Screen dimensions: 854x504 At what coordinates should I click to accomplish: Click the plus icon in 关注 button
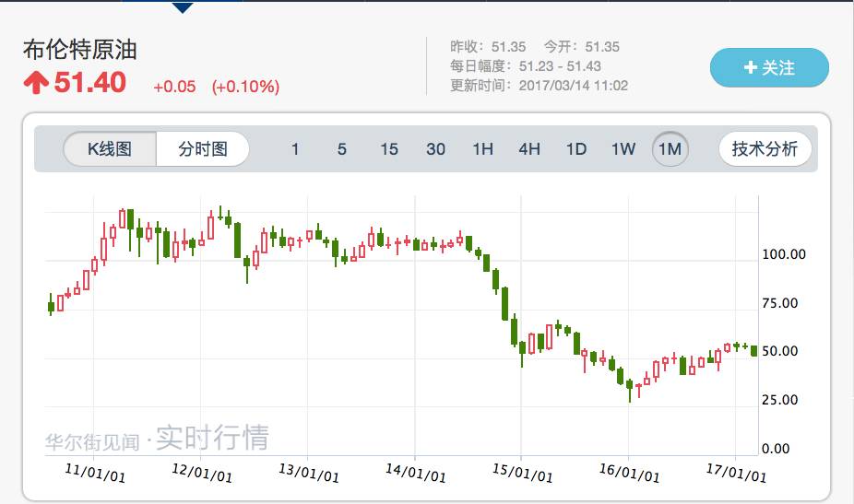pyautogui.click(x=751, y=67)
